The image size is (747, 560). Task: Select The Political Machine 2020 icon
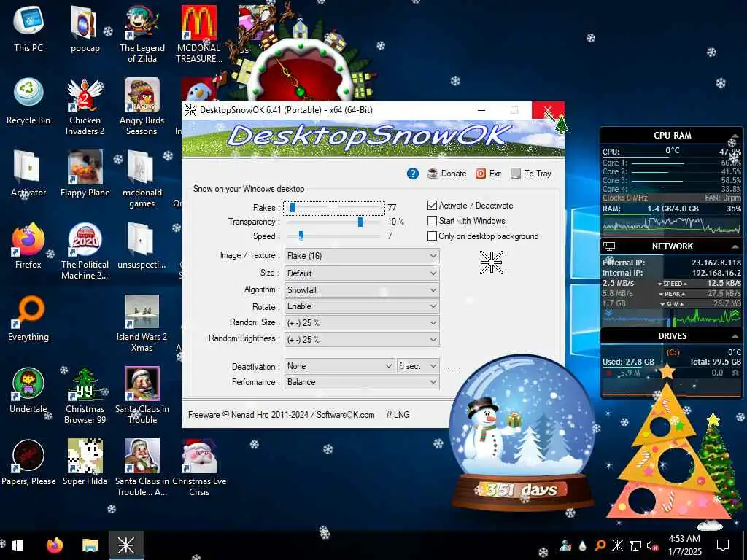click(x=85, y=252)
